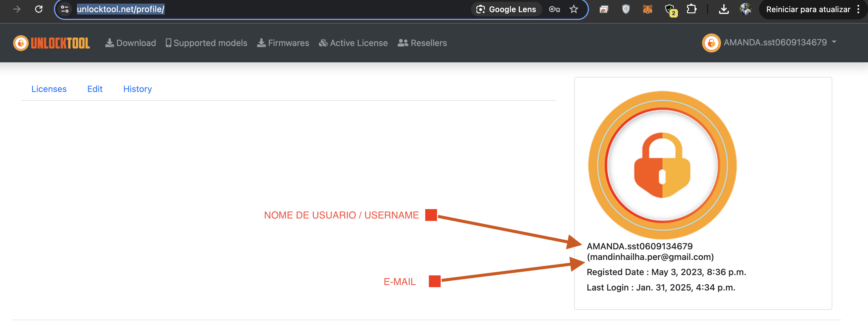This screenshot has height=325, width=868.
Task: Reload the page with the refresh icon
Action: pyautogui.click(x=39, y=9)
